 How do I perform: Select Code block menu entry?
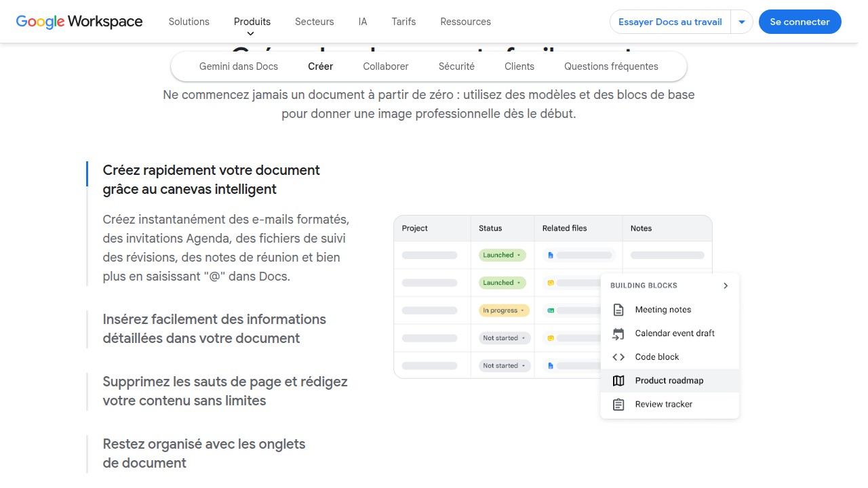tap(670, 357)
